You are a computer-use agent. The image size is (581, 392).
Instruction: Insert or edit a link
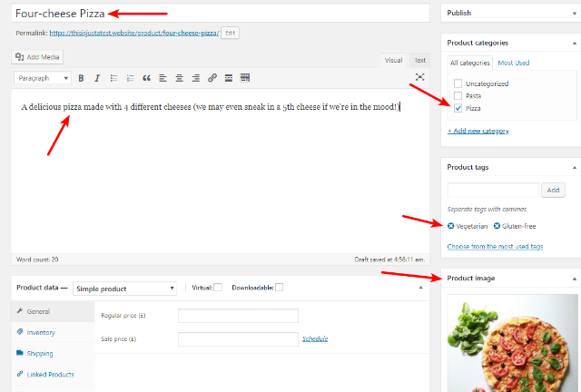click(212, 78)
